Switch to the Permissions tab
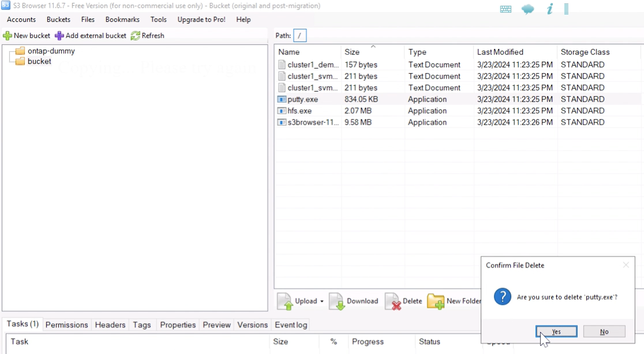644x354 pixels. [x=67, y=325]
